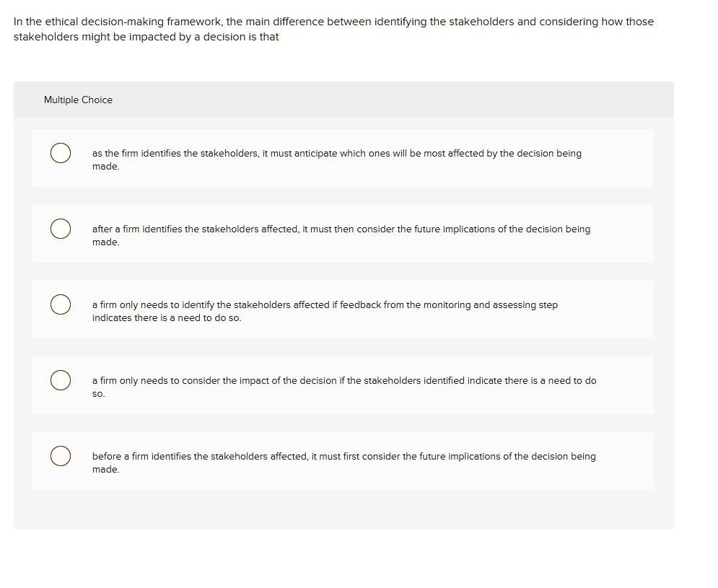Click the question text at the top
Viewport: 718px width, 588px height.
[332, 29]
